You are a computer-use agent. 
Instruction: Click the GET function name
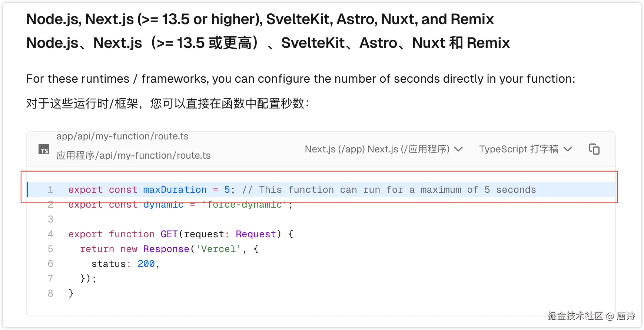pos(169,234)
